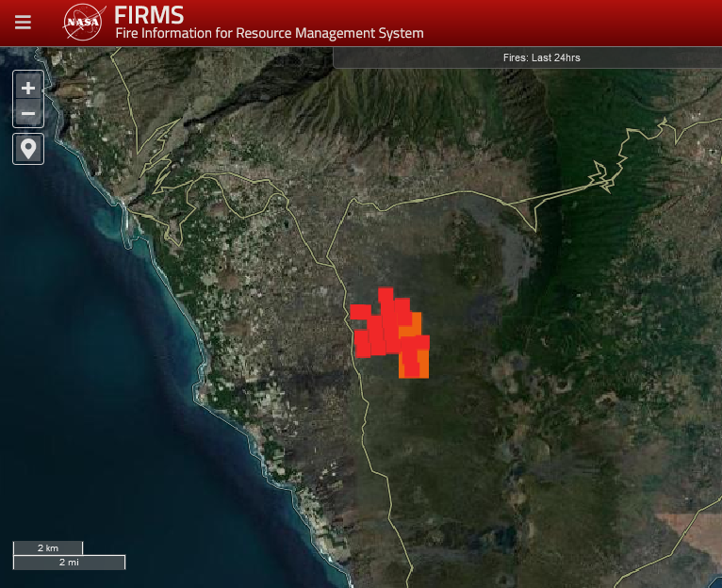
Task: Click the 2 km scale bar
Action: pos(48,547)
